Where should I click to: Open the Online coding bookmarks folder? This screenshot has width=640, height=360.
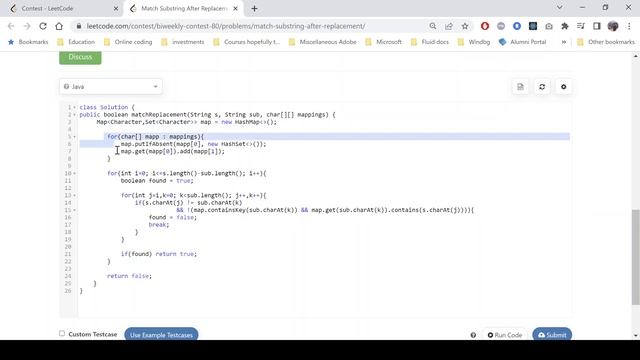pyautogui.click(x=128, y=42)
